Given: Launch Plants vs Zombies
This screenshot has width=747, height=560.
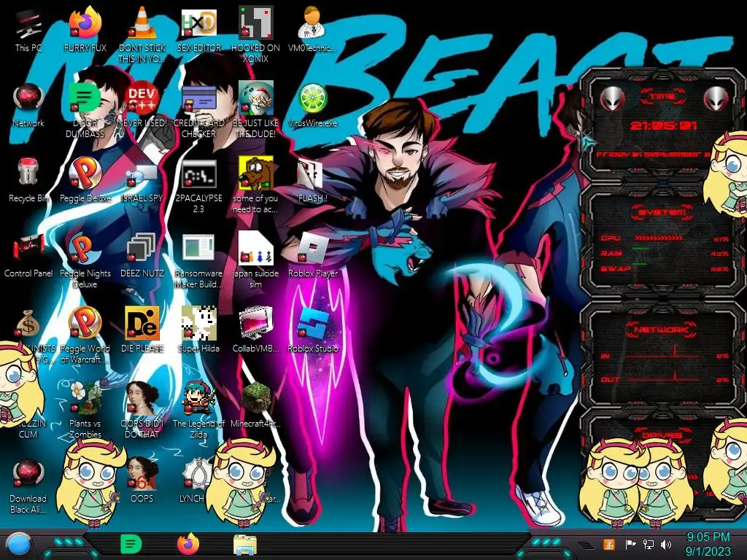Looking at the screenshot, I should 85,398.
